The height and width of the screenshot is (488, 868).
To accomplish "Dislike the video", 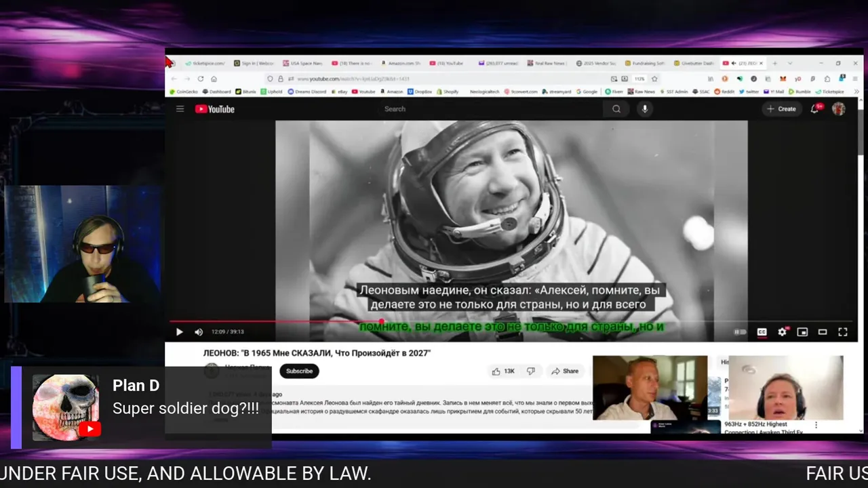I will [x=531, y=371].
